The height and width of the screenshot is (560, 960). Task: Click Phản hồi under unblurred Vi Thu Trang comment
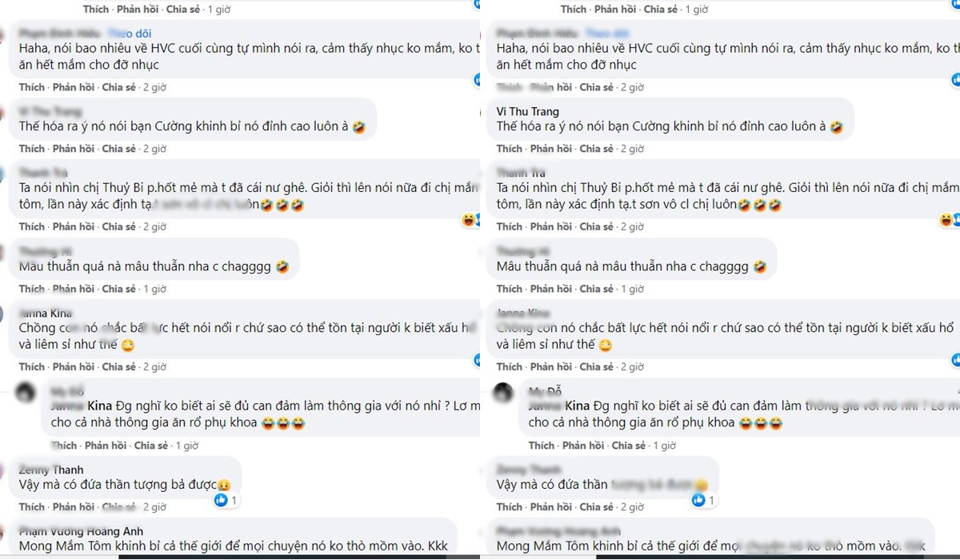[551, 149]
